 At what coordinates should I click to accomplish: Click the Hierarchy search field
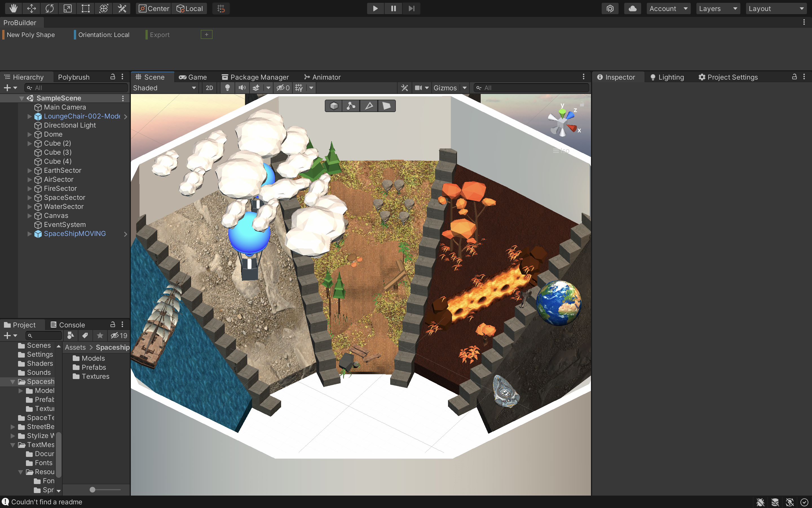(x=76, y=88)
